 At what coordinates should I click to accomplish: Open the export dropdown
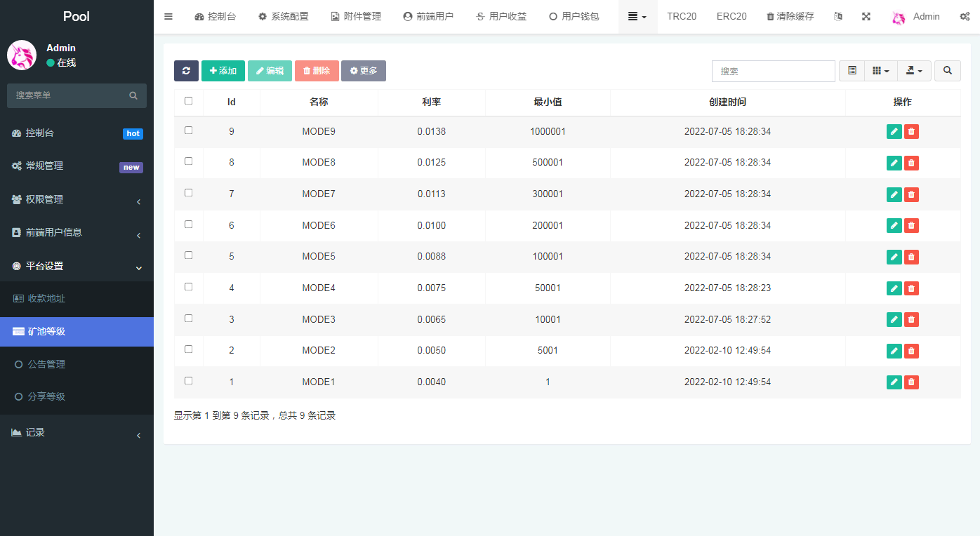click(x=914, y=71)
